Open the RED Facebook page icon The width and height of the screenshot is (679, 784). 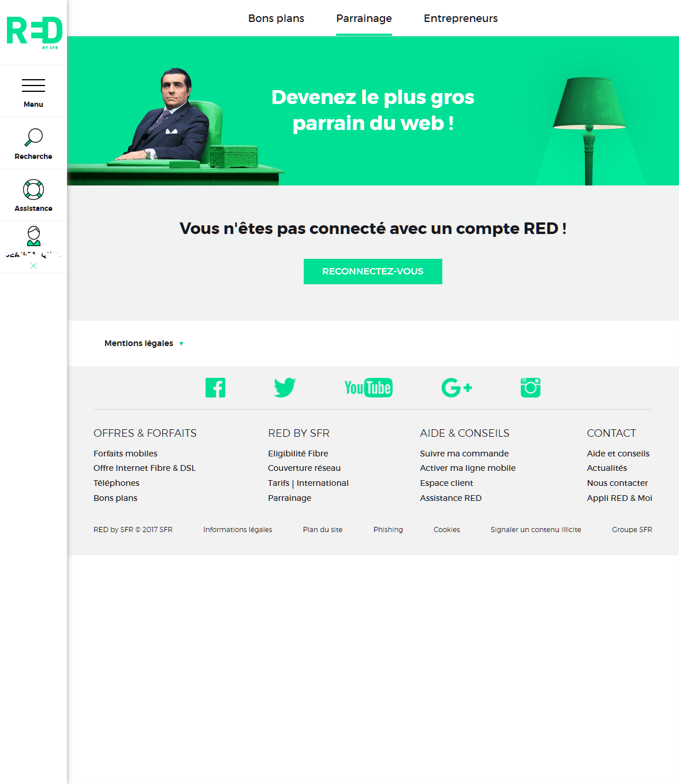(x=215, y=388)
